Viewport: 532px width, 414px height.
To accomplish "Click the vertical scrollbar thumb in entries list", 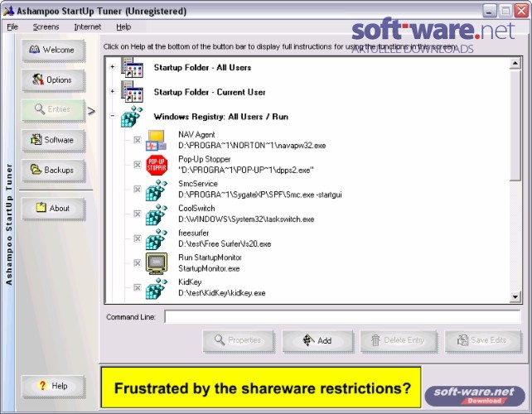I will 515,125.
